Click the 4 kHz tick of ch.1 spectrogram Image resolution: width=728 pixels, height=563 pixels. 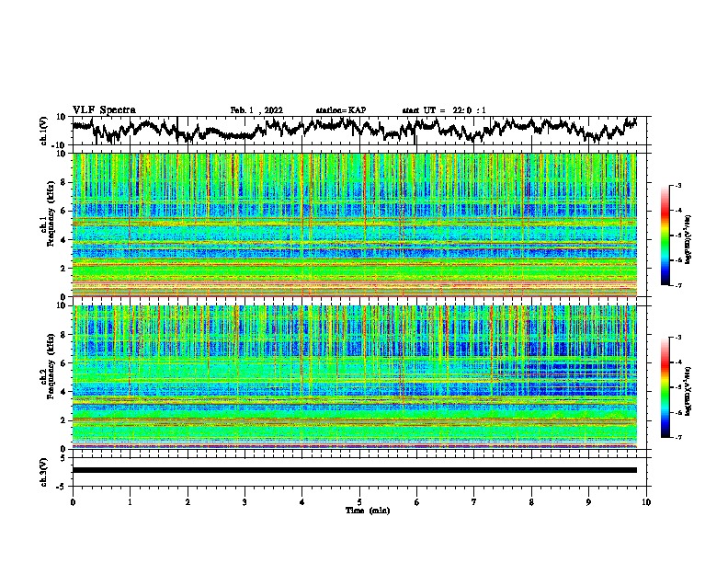click(64, 240)
